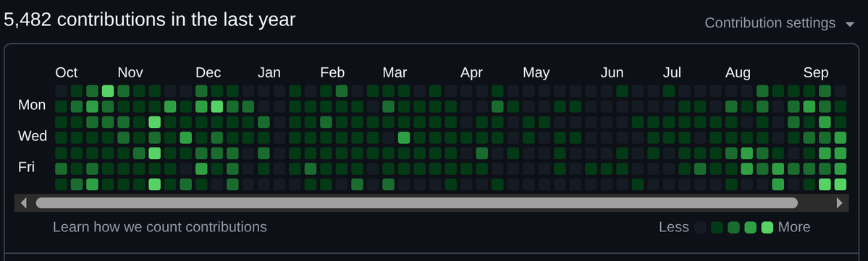Select the empty gray legend swatch beside Less
The image size is (868, 261).
pos(700,227)
